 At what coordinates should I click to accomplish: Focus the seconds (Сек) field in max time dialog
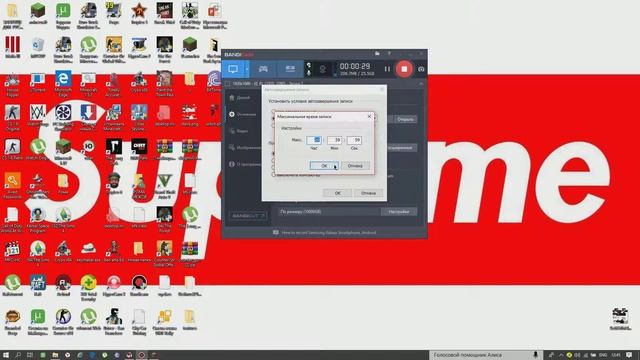point(354,140)
